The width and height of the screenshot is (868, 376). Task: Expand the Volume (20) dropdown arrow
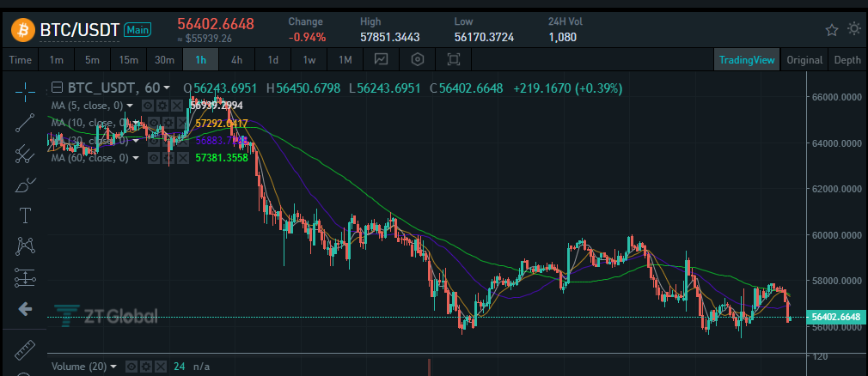click(x=113, y=367)
